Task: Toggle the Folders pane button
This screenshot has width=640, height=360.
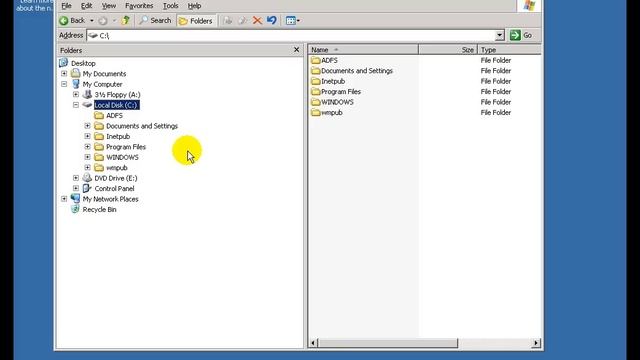Action: pos(196,21)
